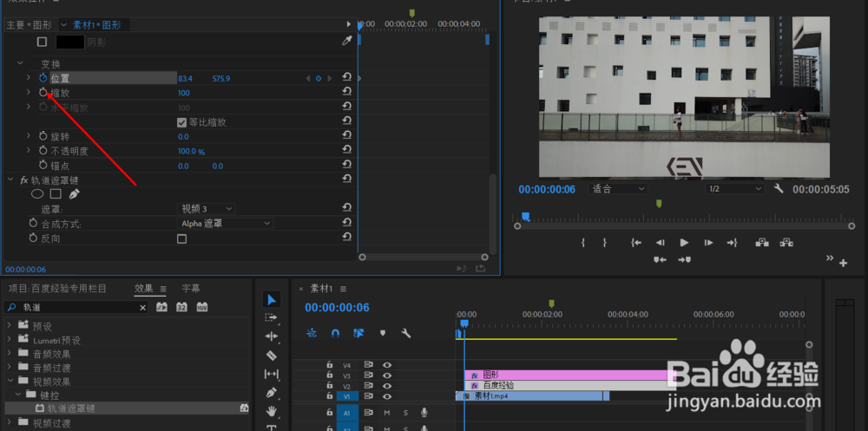Select the Pen tool in the toolbar
Image resolution: width=868 pixels, height=431 pixels.
click(x=271, y=393)
